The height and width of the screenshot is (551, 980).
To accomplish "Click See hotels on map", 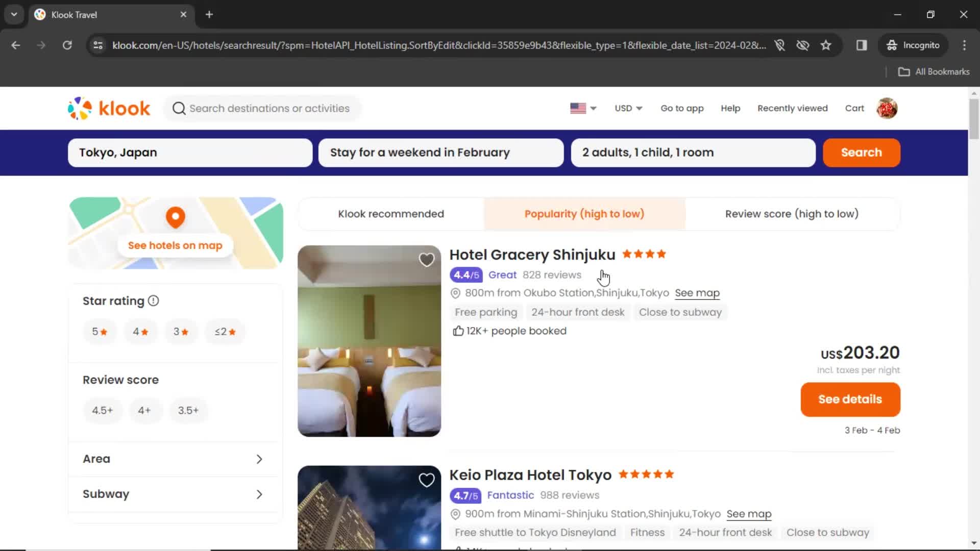I will [x=175, y=245].
